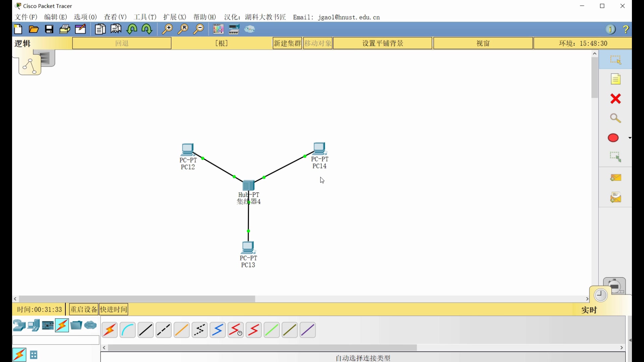644x362 pixels.
Task: Select the Connections device category
Action: click(x=62, y=325)
